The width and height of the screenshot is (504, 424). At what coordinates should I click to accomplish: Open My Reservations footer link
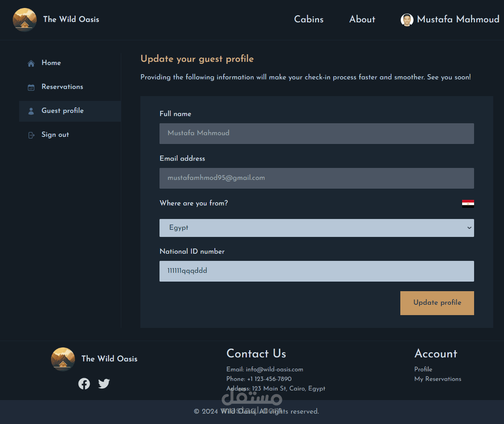pyautogui.click(x=438, y=379)
